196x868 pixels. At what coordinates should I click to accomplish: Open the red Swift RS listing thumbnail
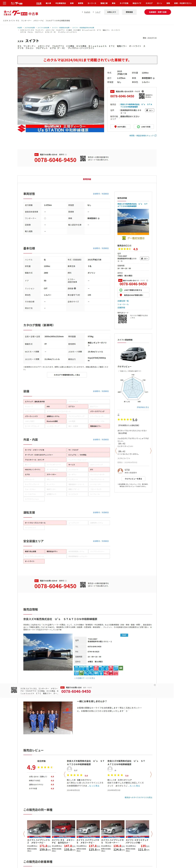[63, 829]
